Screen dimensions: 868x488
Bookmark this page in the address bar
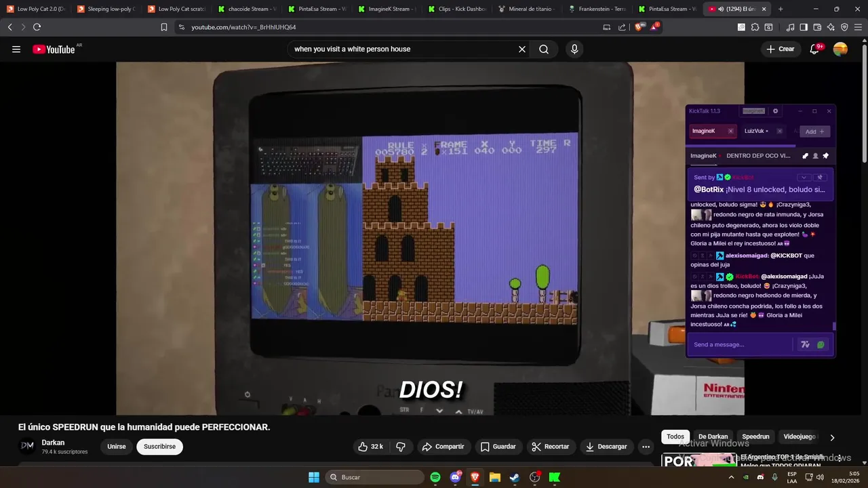pos(164,27)
